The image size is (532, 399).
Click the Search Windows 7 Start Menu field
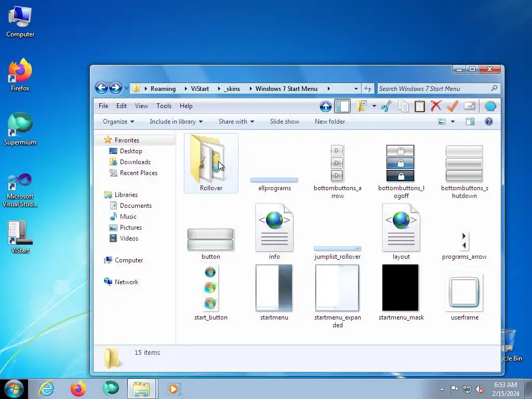point(438,88)
